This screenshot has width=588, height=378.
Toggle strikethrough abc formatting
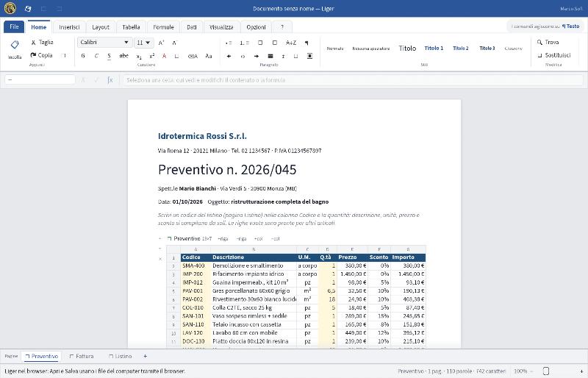point(123,57)
